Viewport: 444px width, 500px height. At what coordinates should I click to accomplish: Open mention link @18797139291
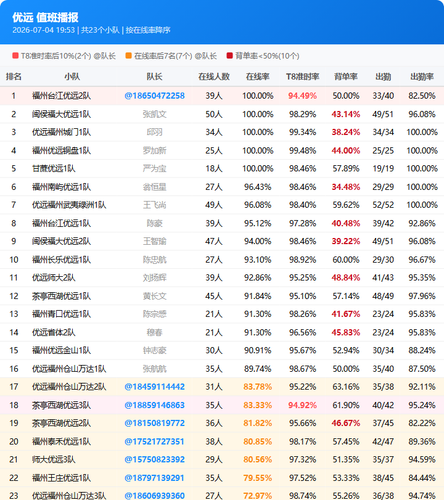(x=154, y=478)
